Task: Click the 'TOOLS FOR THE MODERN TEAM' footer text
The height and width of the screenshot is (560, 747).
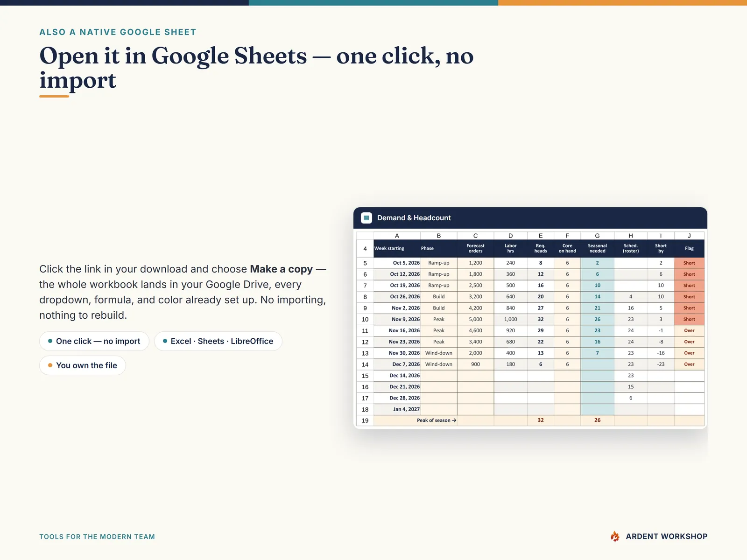Action: [97, 537]
